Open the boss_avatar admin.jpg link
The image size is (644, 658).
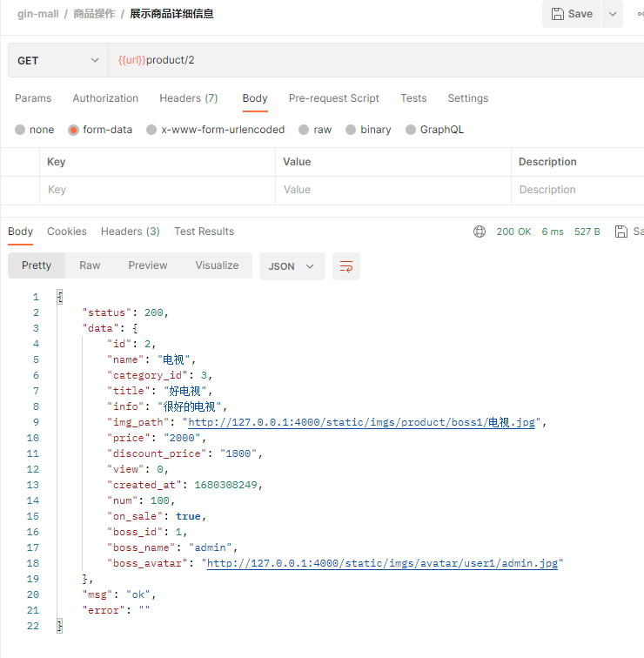383,563
